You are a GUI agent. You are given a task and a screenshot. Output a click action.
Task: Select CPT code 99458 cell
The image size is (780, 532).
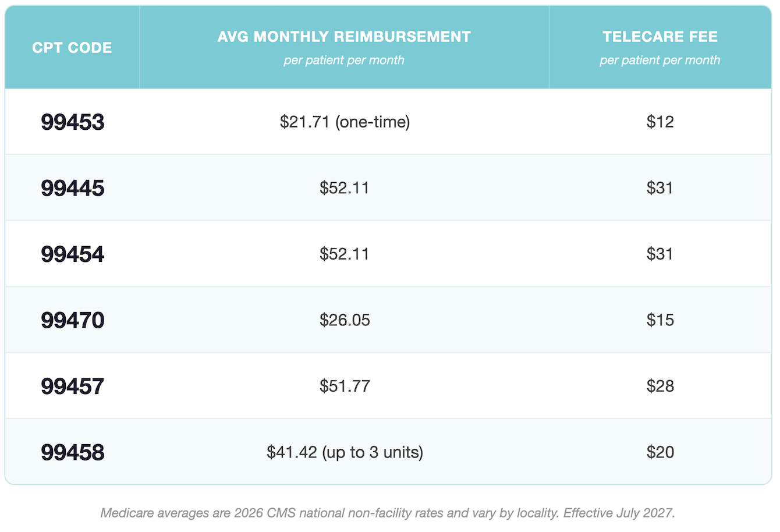73,452
